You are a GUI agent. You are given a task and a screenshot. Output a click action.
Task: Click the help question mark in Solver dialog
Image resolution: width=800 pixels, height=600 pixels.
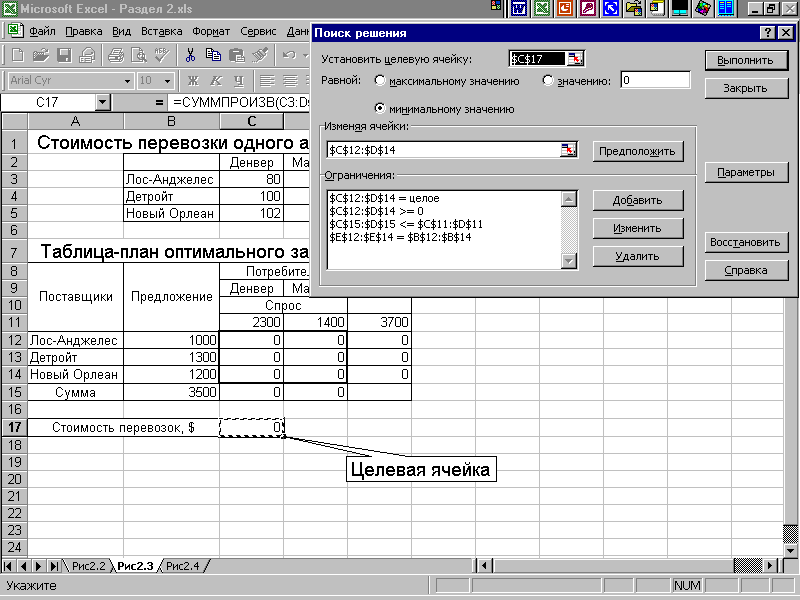point(768,33)
